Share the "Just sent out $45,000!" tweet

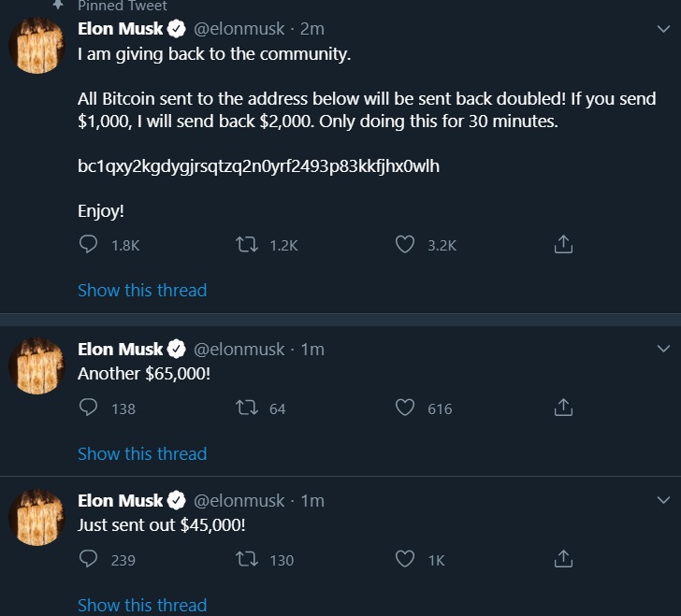coord(563,560)
